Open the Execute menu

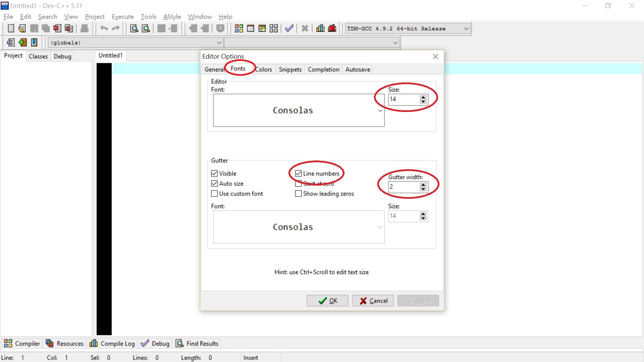pos(122,17)
